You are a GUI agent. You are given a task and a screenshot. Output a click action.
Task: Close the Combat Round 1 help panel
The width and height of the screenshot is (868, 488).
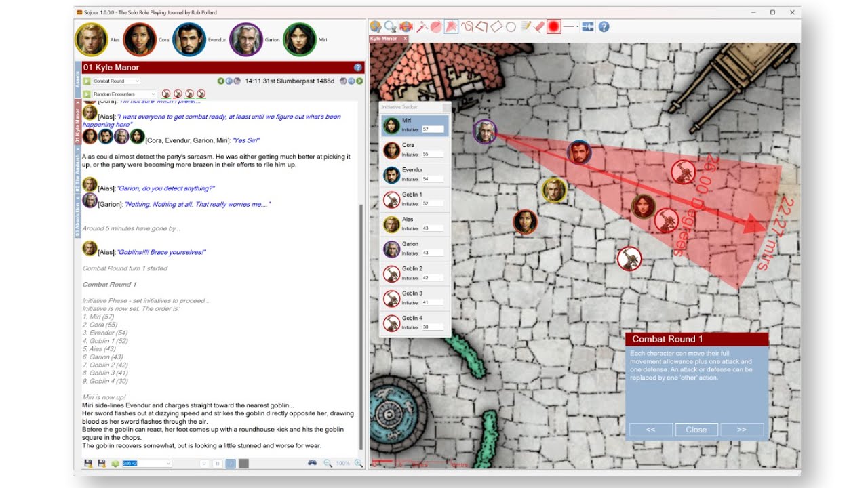pyautogui.click(x=696, y=430)
